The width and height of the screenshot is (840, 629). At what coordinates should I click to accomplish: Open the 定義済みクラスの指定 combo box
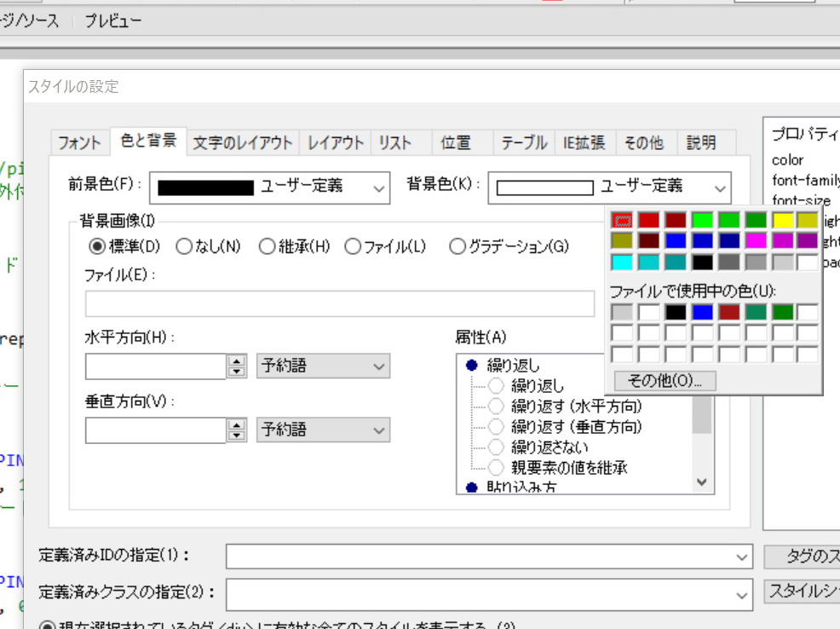point(739,592)
